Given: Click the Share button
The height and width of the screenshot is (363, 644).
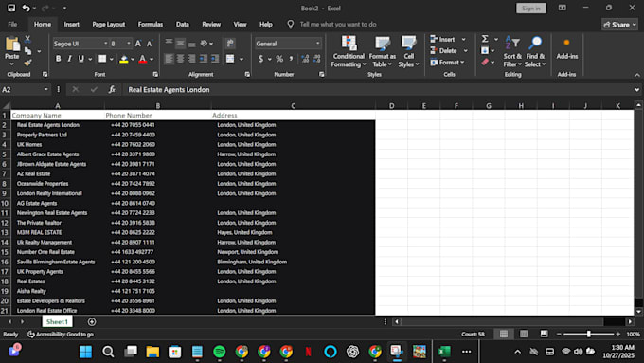Looking at the screenshot, I should click(x=619, y=25).
